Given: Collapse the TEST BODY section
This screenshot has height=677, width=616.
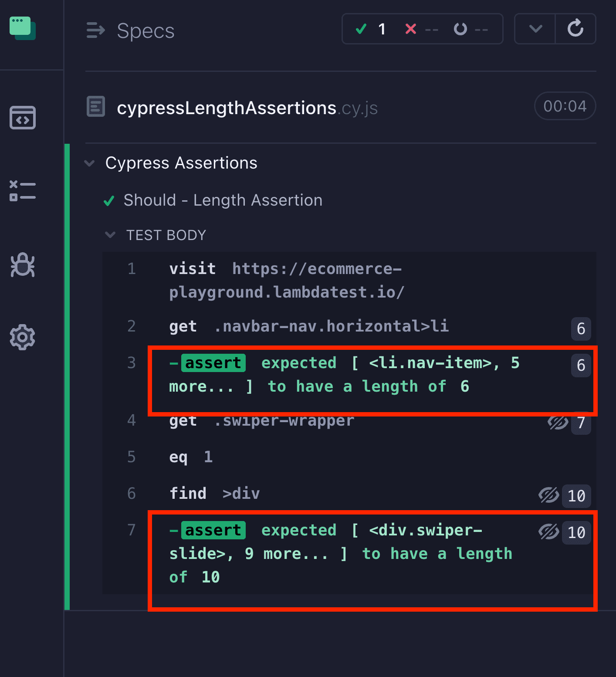Looking at the screenshot, I should click(110, 235).
